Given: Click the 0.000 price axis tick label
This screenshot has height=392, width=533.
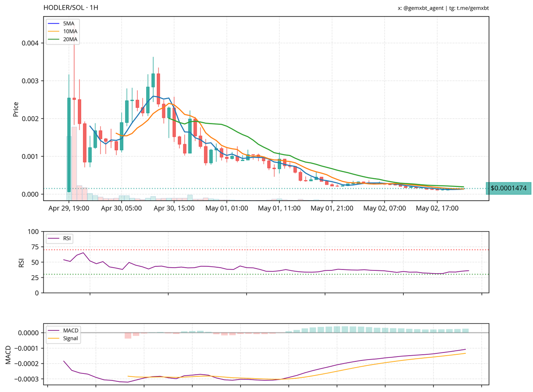Looking at the screenshot, I should pos(30,194).
